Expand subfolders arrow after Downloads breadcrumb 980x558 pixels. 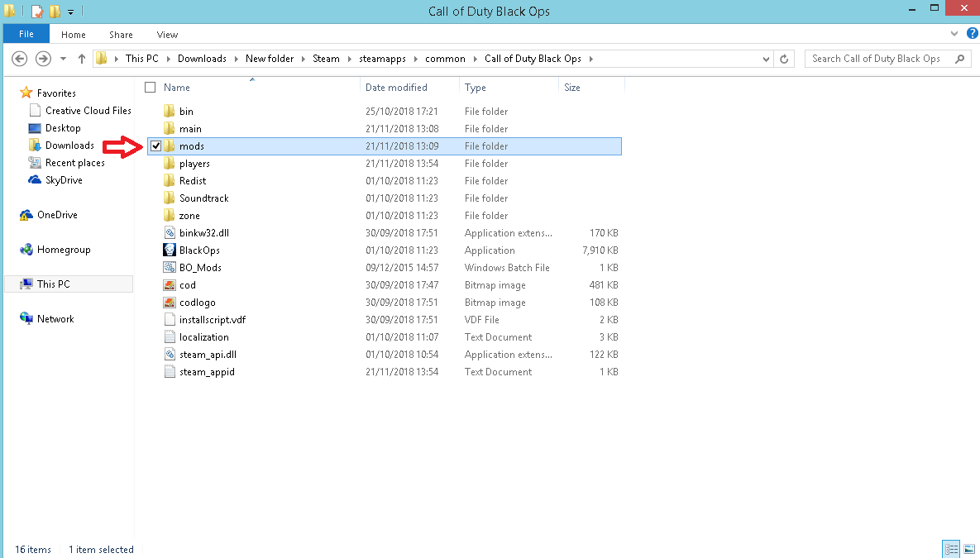(x=237, y=59)
